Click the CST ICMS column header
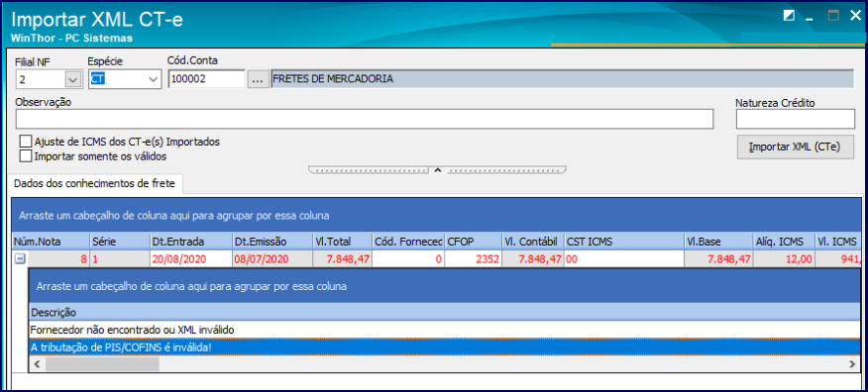The height and width of the screenshot is (392, 868). pyautogui.click(x=624, y=242)
